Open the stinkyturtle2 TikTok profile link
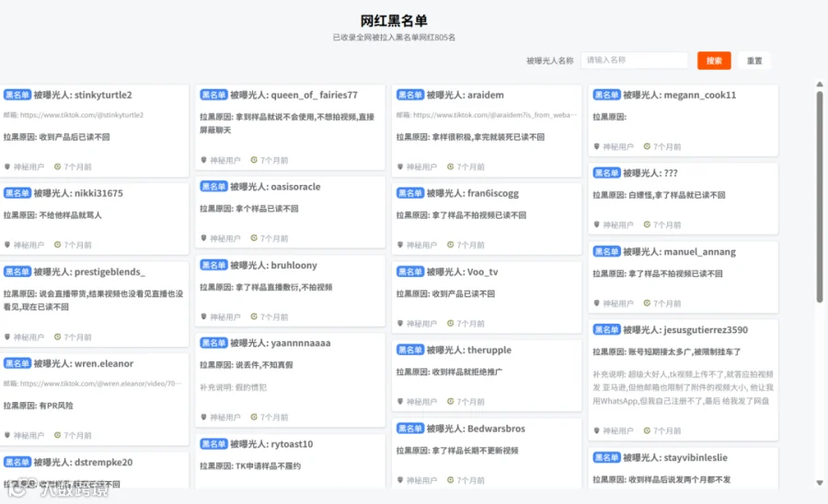The width and height of the screenshot is (828, 504). click(x=82, y=115)
